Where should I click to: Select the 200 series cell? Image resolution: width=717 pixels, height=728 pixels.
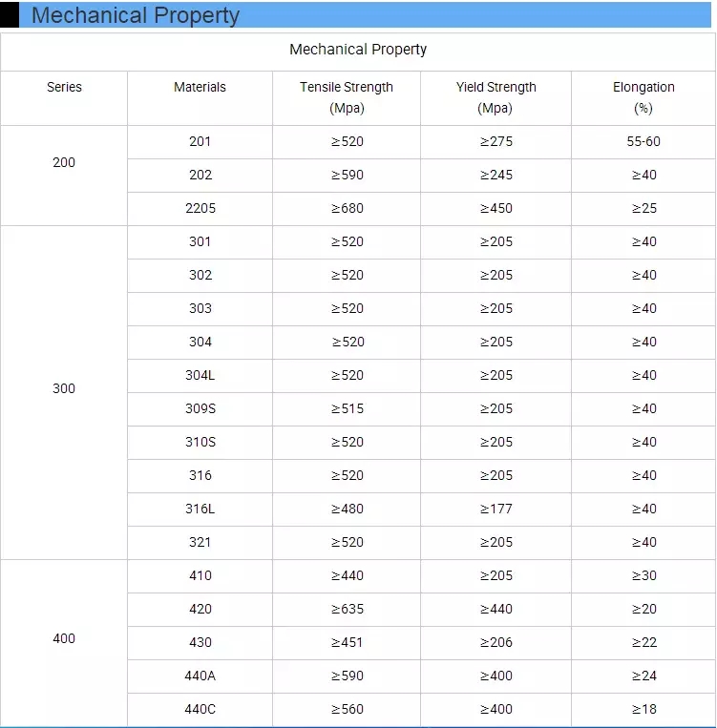click(x=64, y=162)
